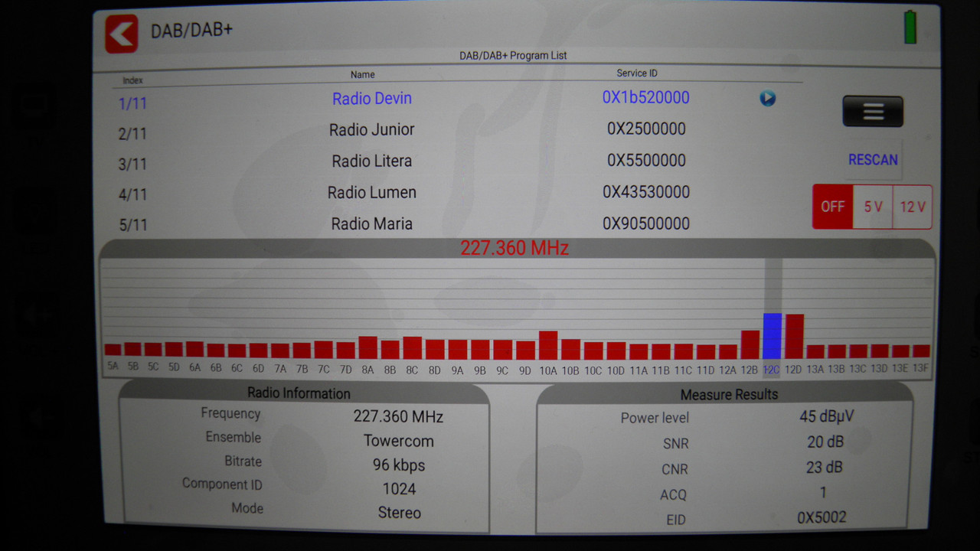Select service ID 0X2500000

coord(646,129)
